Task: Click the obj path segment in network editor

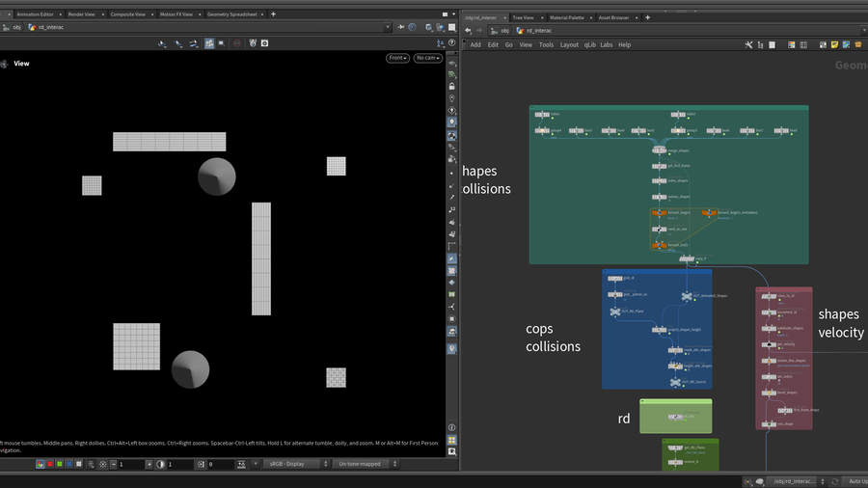Action: click(503, 30)
